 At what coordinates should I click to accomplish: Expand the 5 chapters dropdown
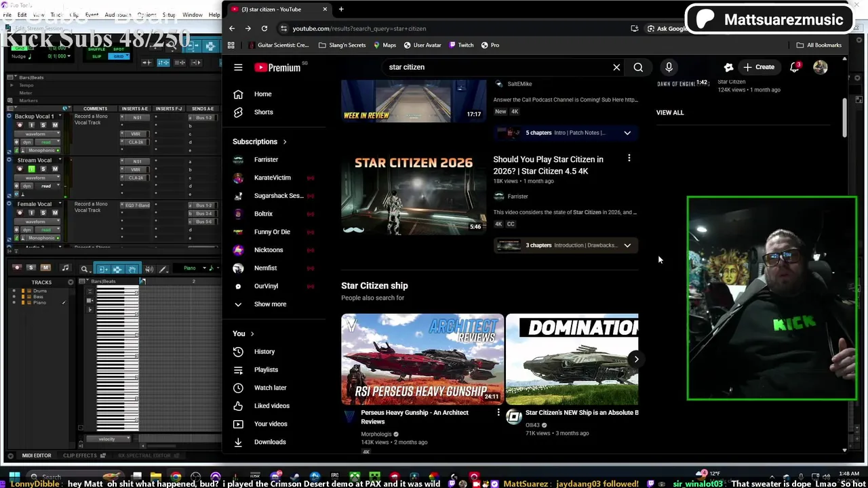[x=627, y=133]
